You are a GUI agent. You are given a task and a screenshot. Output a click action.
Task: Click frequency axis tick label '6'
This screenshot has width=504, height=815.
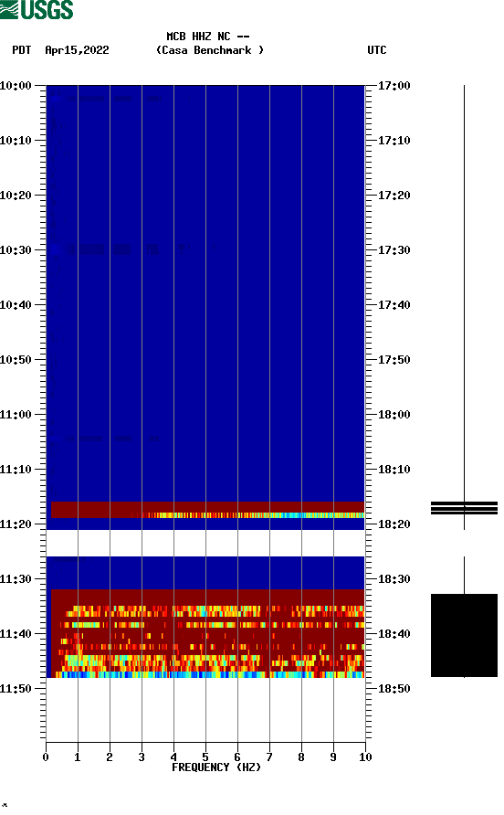(x=237, y=757)
